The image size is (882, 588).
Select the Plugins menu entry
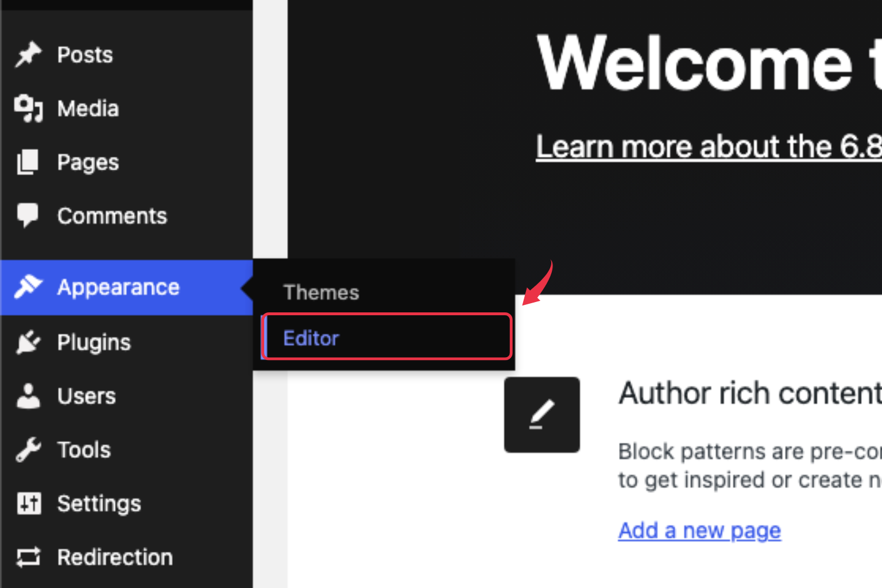[94, 342]
